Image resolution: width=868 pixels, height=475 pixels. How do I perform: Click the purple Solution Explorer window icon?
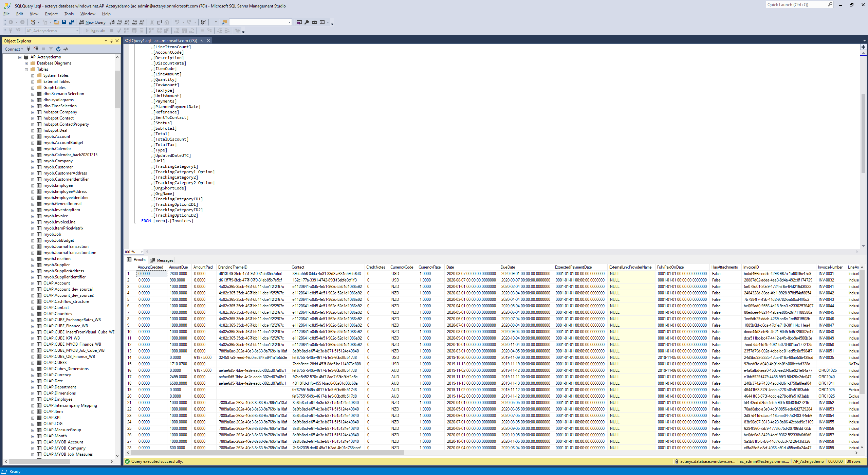(299, 22)
